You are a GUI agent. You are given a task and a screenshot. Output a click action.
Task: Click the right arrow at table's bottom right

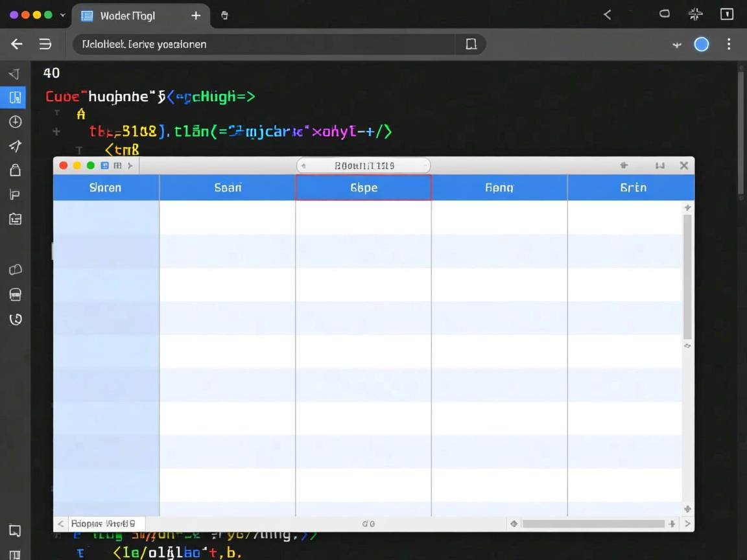pos(687,524)
